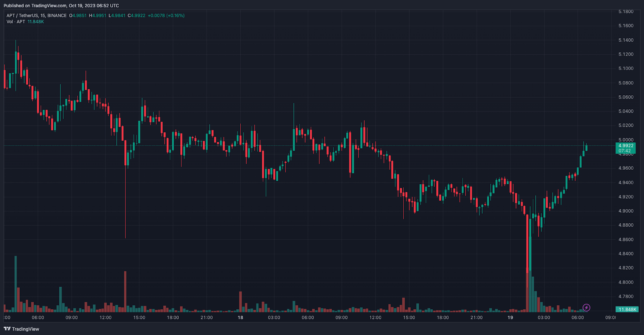Click the high price value H4.9951
644x335 pixels.
click(x=97, y=16)
